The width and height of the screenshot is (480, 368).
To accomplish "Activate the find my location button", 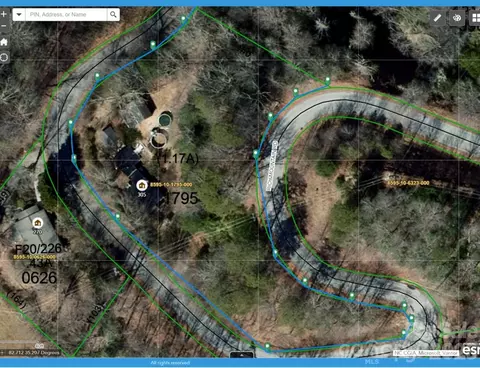I will tap(4, 58).
